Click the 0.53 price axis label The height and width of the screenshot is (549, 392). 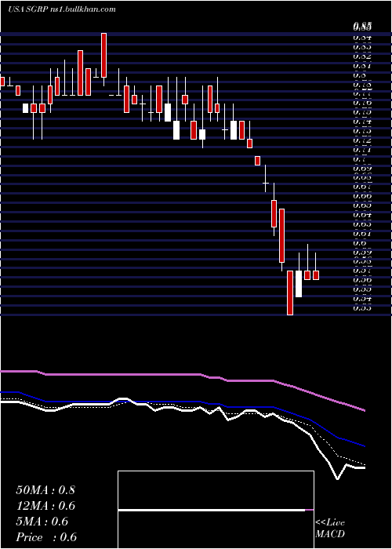tap(362, 307)
